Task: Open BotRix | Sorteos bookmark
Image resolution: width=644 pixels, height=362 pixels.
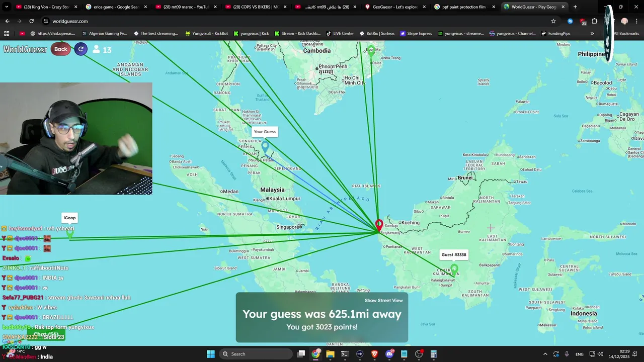Action: [377, 34]
